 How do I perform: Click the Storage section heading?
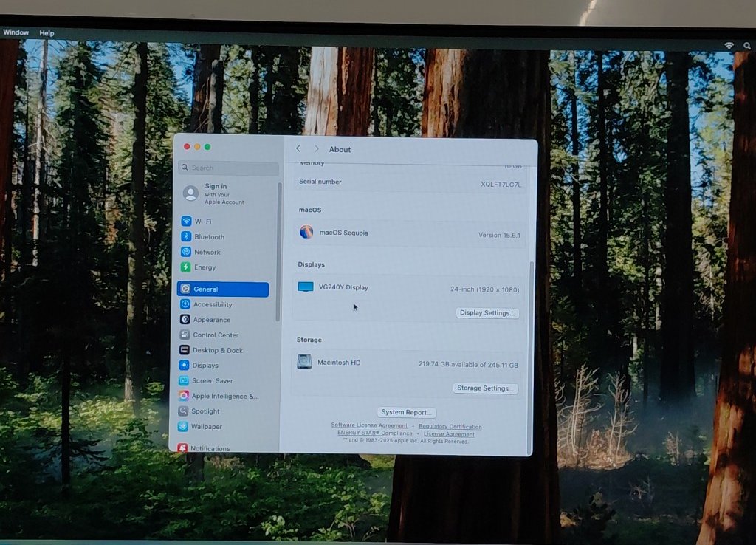coord(309,340)
